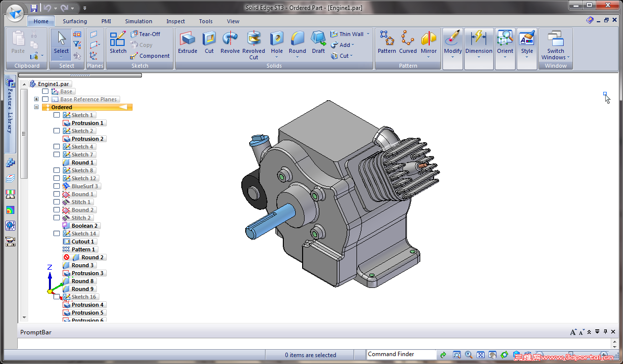Click the Rotate view status bar icon
623x364 pixels.
point(504,355)
